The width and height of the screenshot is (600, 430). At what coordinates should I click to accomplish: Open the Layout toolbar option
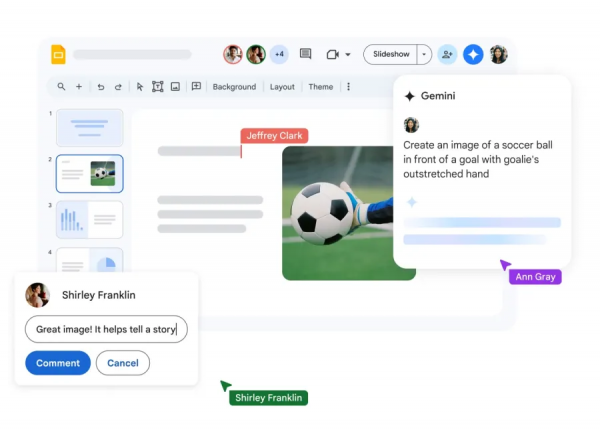tap(282, 87)
